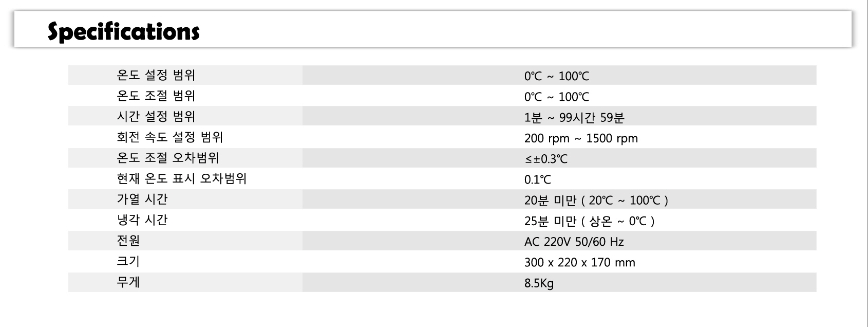Select the 시간 설정 범위 label
Viewport: 868px width, 327px height.
click(x=156, y=117)
